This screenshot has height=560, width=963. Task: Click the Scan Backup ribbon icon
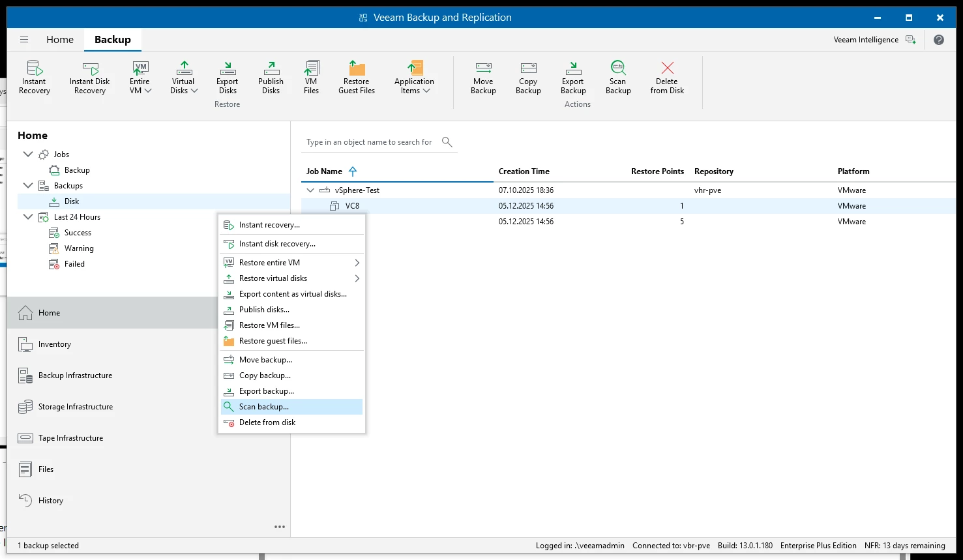pos(617,69)
